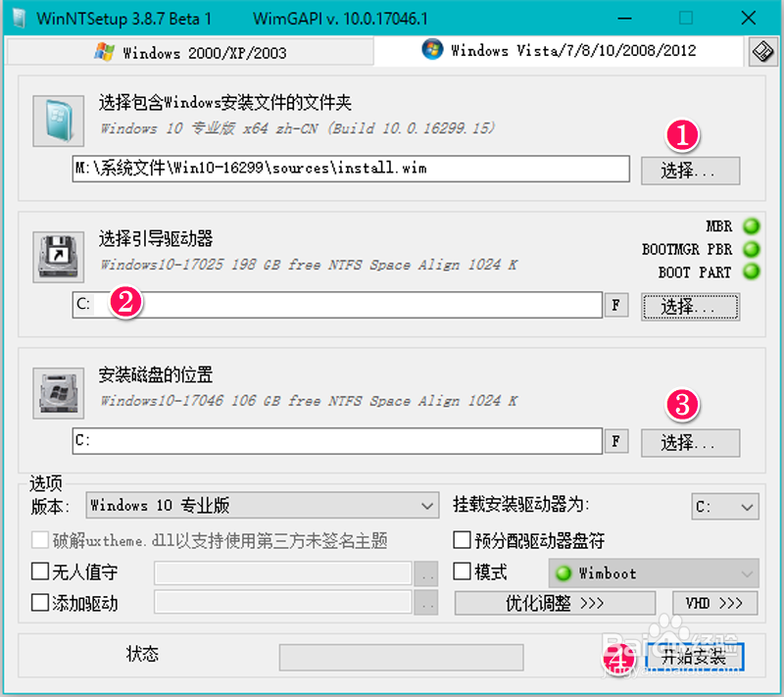
Task: Click the boot drive floppy disk icon
Action: click(59, 257)
